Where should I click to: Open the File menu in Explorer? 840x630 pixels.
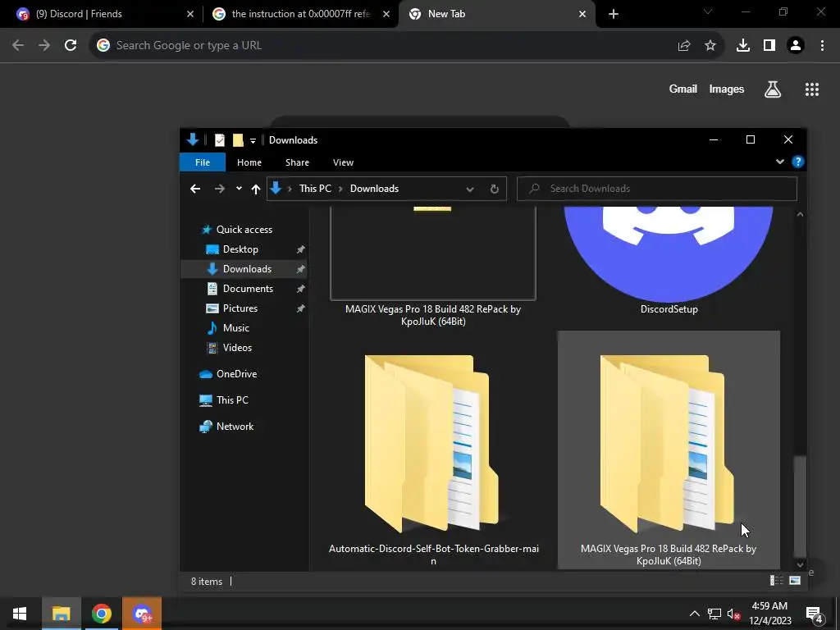203,162
